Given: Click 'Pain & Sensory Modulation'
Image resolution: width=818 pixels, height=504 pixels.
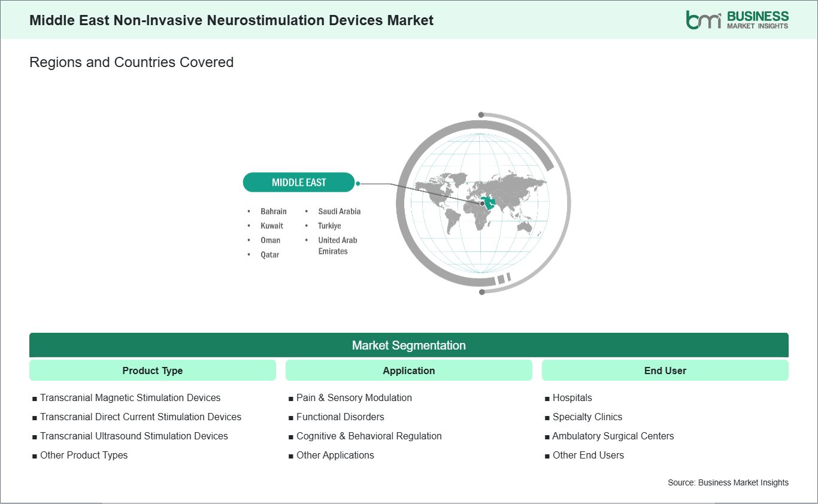Looking at the screenshot, I should [354, 397].
